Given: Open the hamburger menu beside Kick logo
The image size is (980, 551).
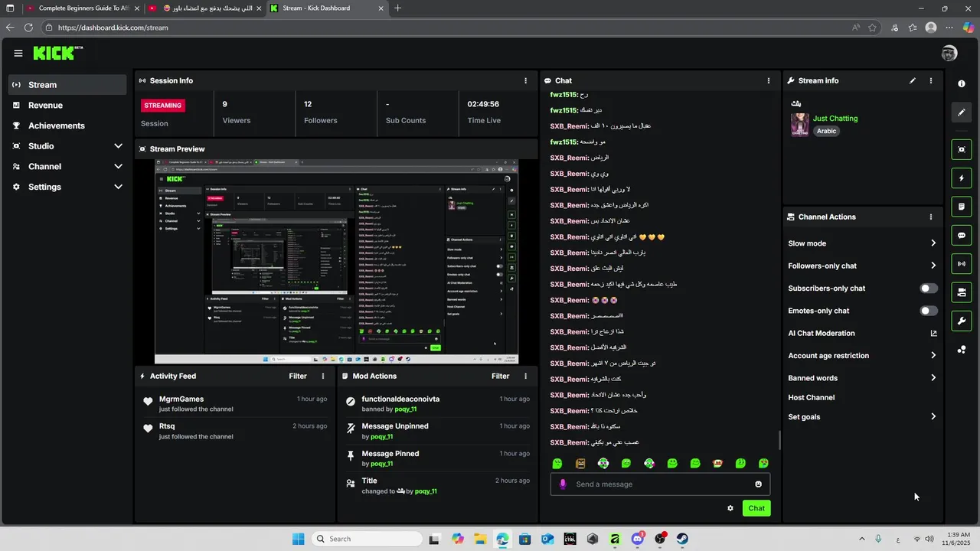Looking at the screenshot, I should pyautogui.click(x=18, y=53).
